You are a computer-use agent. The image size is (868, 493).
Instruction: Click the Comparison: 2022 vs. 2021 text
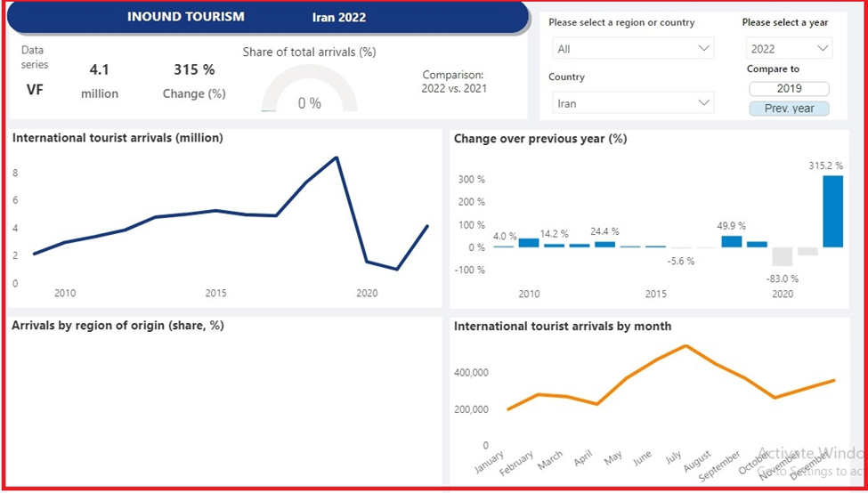click(454, 82)
